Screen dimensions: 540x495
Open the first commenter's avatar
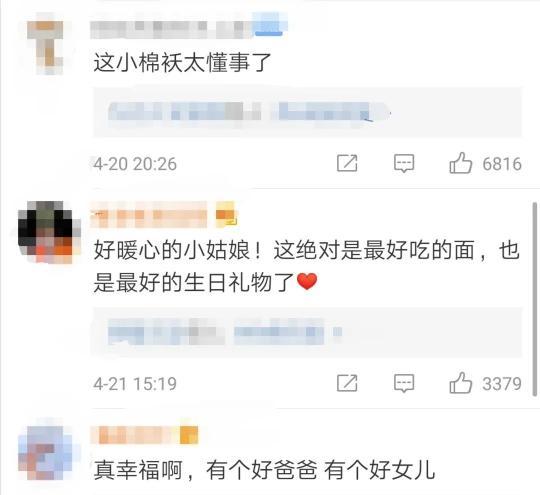[45, 43]
